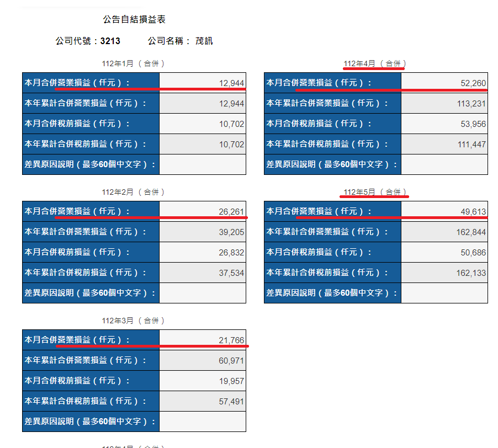
Task: Click January's empty 差異原因說明 cell
Action: (202, 164)
